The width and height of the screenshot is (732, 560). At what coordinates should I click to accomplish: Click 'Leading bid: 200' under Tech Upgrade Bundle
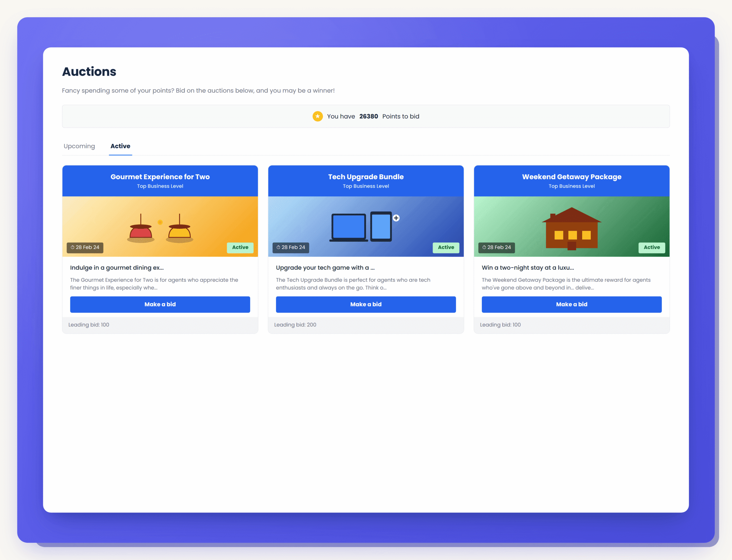pos(295,325)
